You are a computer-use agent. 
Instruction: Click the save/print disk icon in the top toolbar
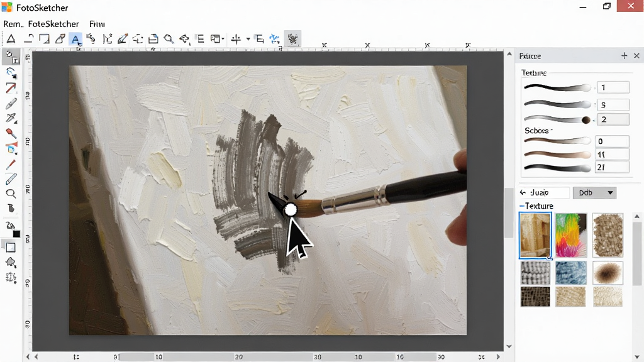click(153, 39)
